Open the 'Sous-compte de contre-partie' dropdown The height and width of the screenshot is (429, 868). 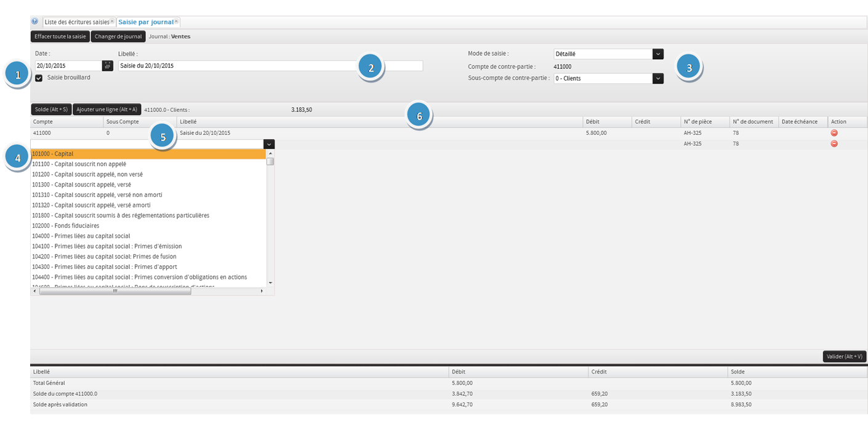tap(658, 79)
